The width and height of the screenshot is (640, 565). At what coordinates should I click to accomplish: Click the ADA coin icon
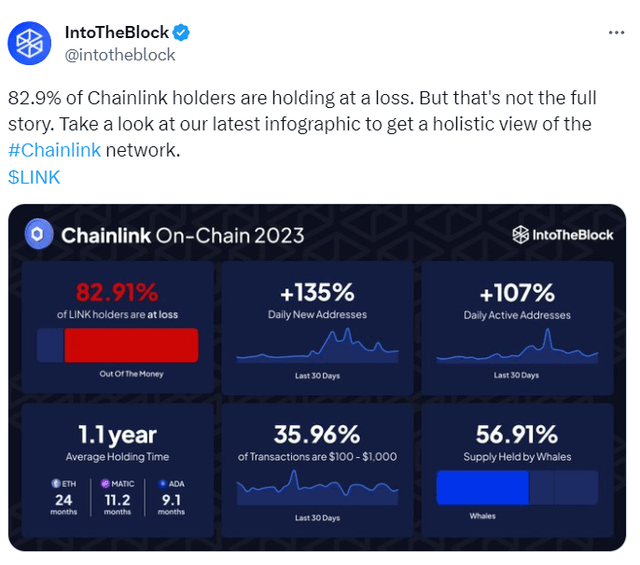[x=162, y=483]
